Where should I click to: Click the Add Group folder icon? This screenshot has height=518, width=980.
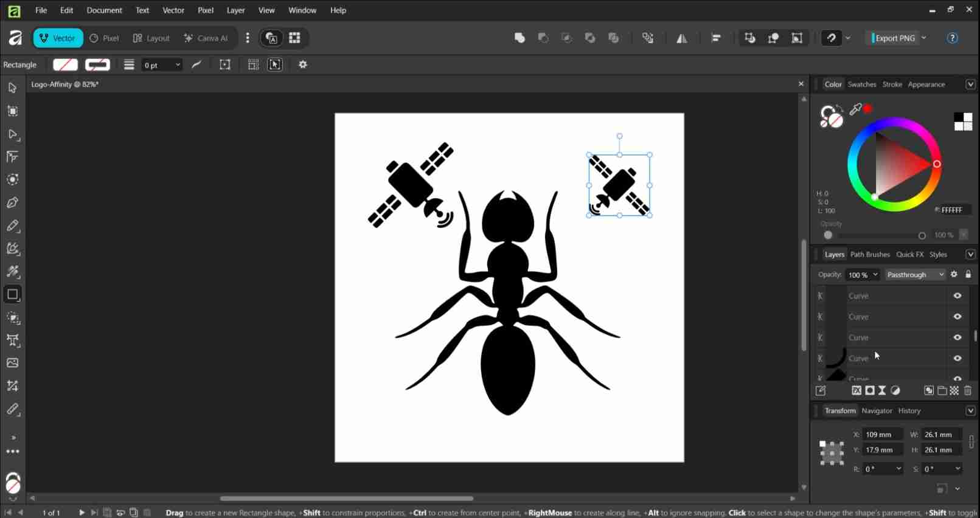point(942,391)
